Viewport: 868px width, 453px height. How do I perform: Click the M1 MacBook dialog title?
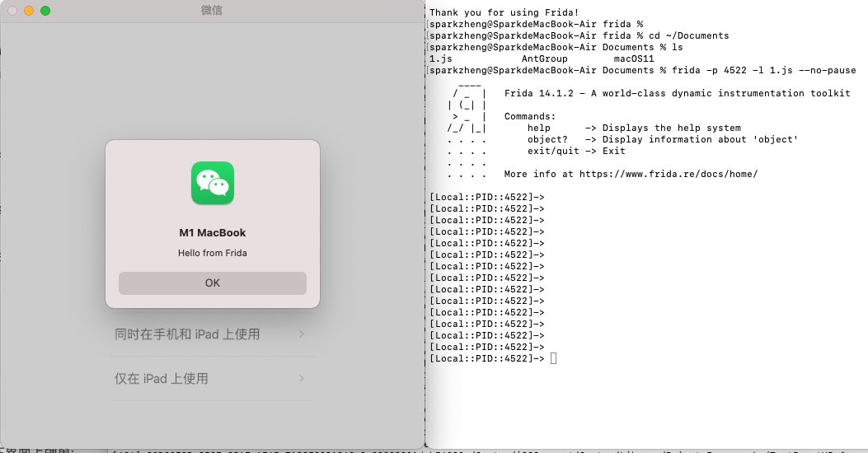tap(213, 233)
